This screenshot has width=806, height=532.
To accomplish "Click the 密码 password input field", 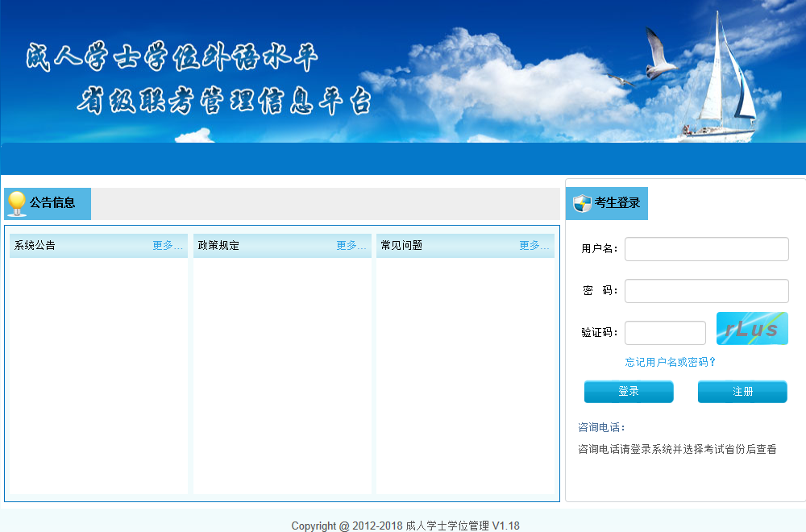I will click(706, 290).
